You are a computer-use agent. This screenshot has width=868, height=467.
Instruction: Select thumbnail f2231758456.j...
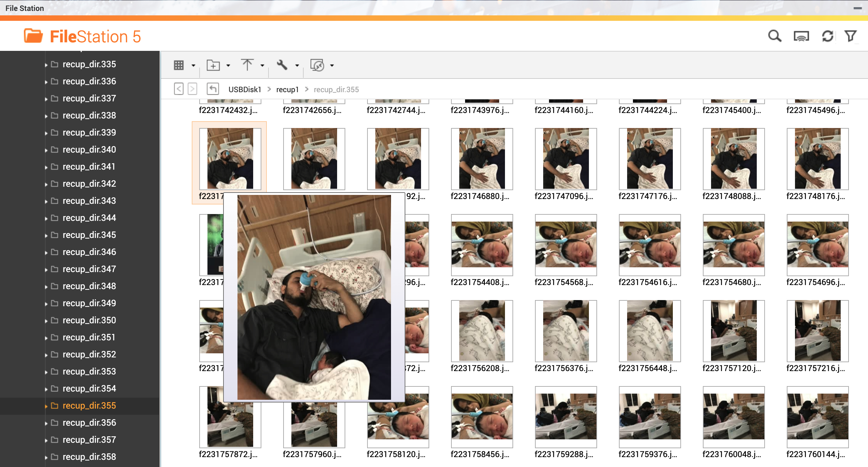pyautogui.click(x=482, y=417)
